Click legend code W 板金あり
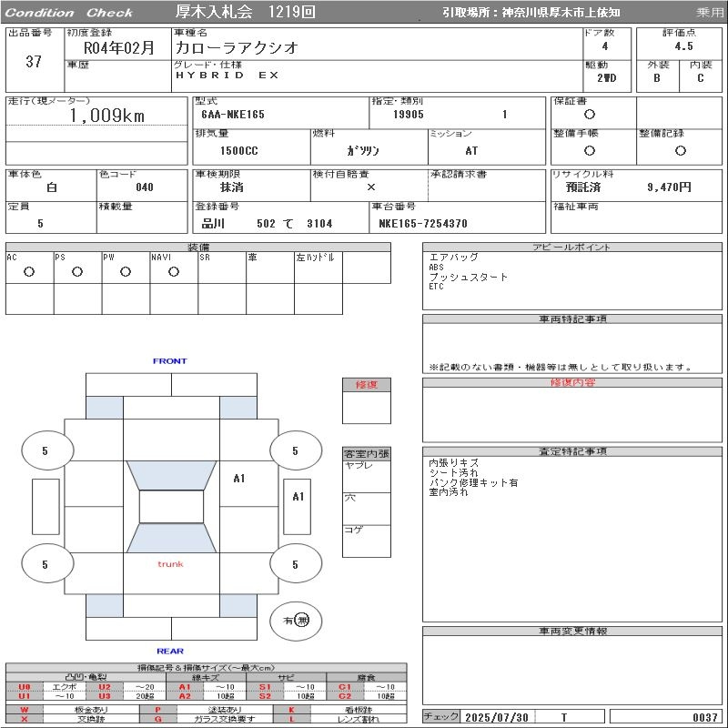The image size is (728, 728). (73, 710)
